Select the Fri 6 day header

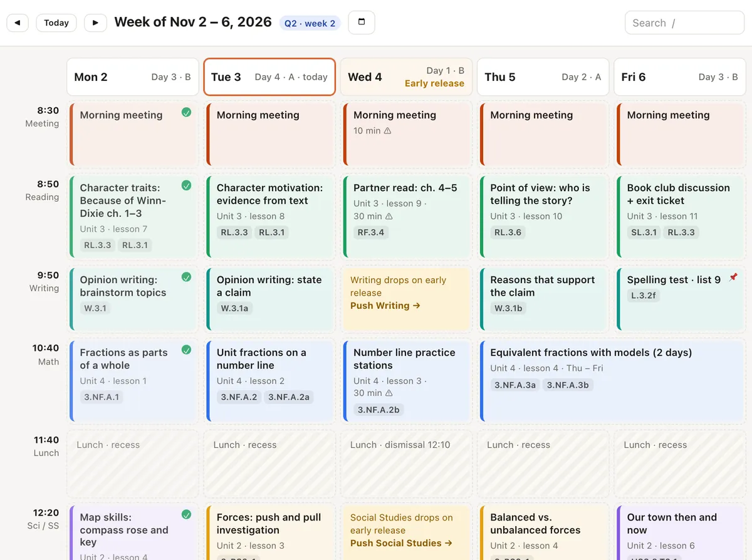coord(680,77)
